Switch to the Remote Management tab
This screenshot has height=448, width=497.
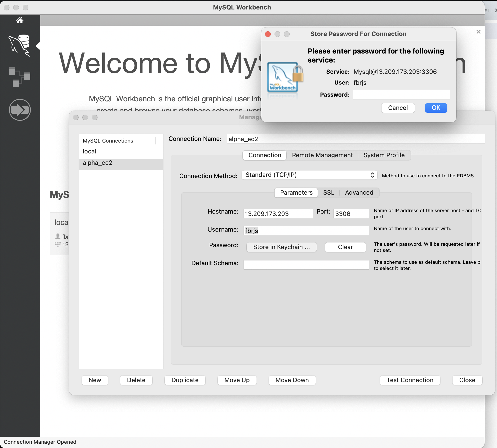coord(322,155)
